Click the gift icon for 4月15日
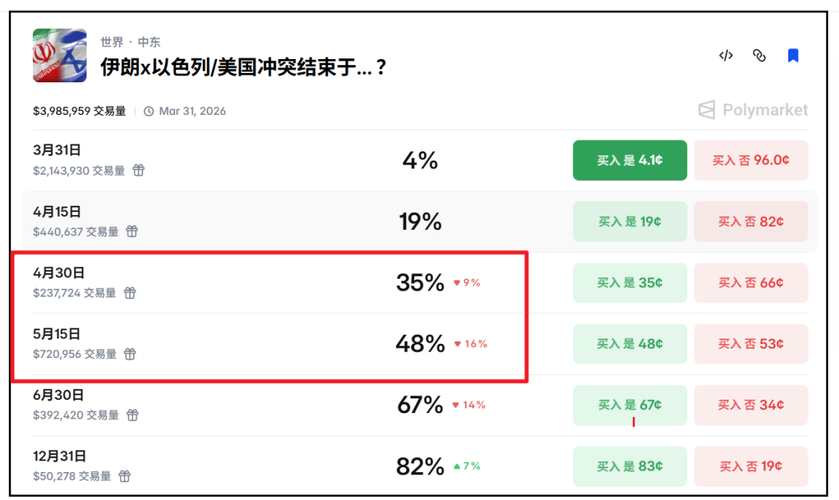This screenshot has width=839, height=500. coord(132,232)
